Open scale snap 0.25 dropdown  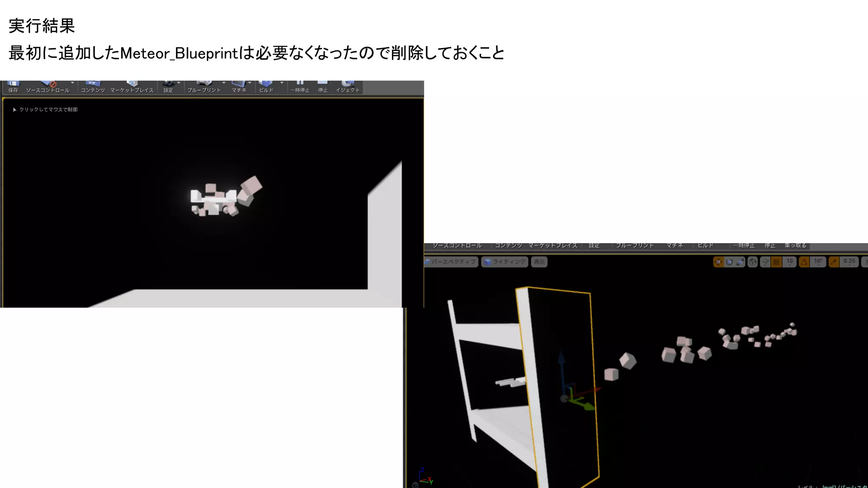coord(849,262)
